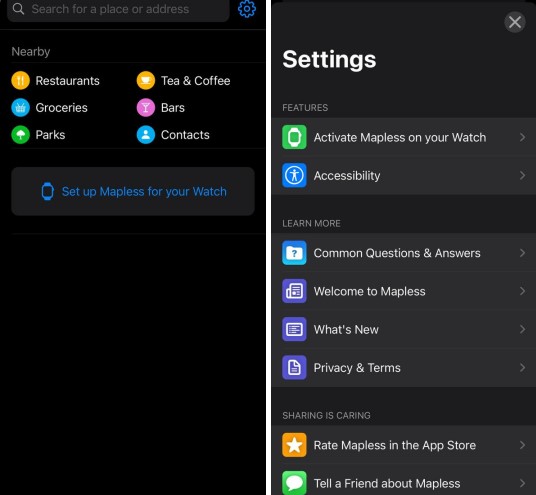Click the Nearby section heading
536x495 pixels.
pyautogui.click(x=31, y=52)
